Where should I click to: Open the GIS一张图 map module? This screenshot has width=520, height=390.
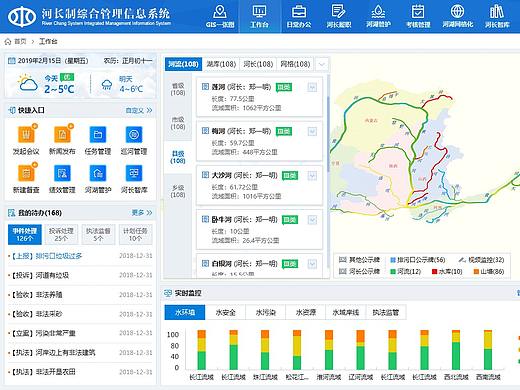coord(220,16)
